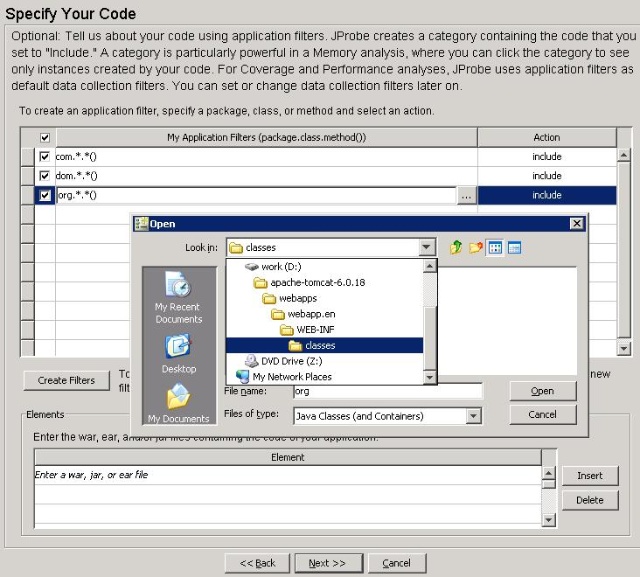Uncheck the com.*.*() filter checkbox
Image resolution: width=640 pixels, height=577 pixels.
[x=44, y=157]
